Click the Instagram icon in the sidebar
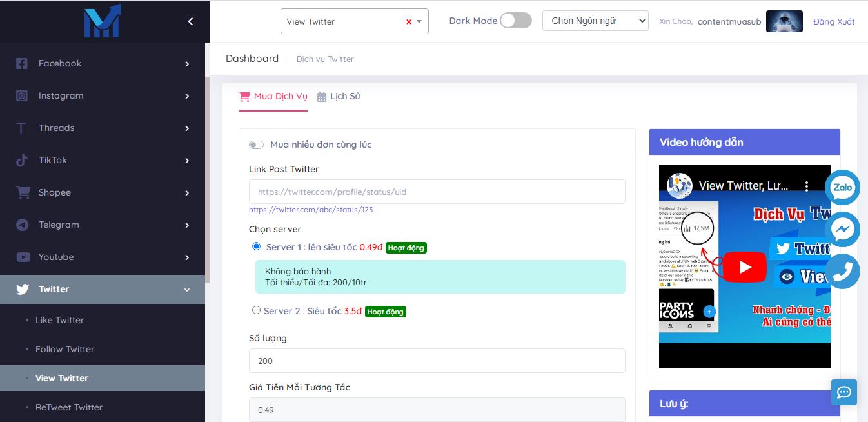868x422 pixels. pyautogui.click(x=22, y=95)
